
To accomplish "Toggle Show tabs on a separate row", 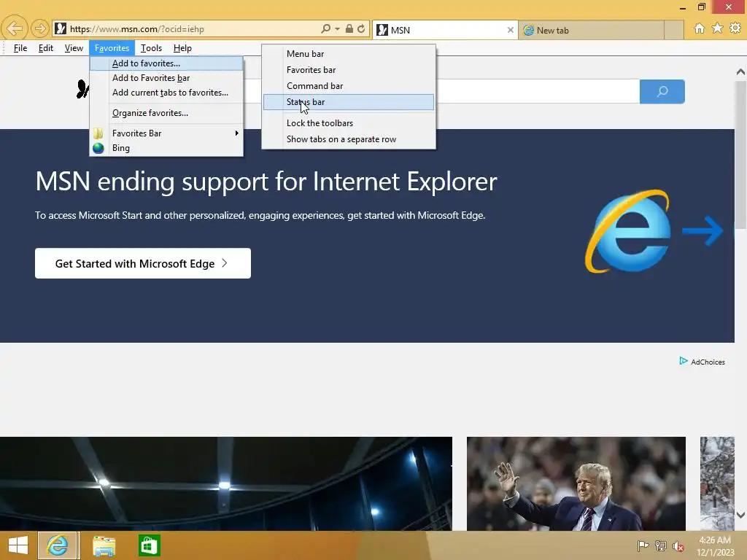I will pos(349,139).
